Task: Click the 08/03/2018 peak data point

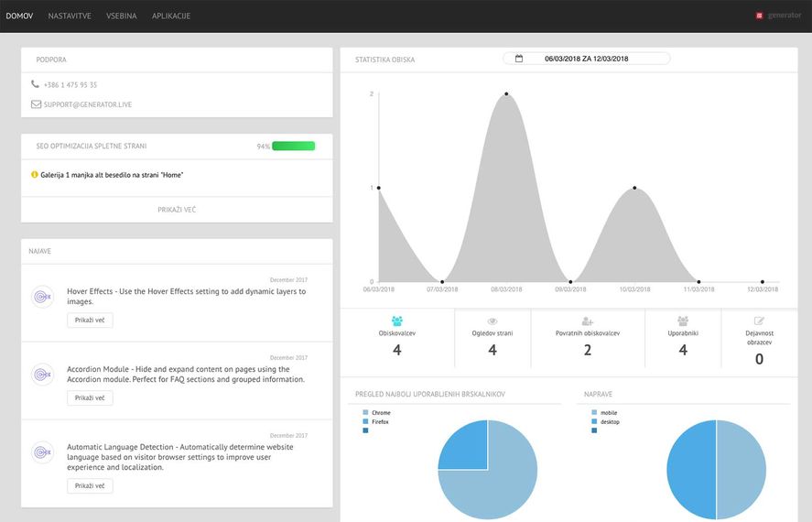Action: click(x=506, y=93)
